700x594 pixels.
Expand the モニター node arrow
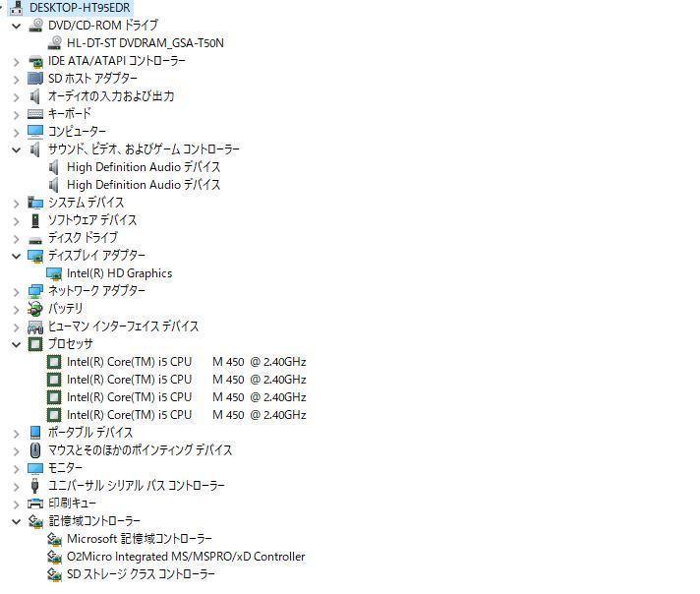(x=16, y=469)
